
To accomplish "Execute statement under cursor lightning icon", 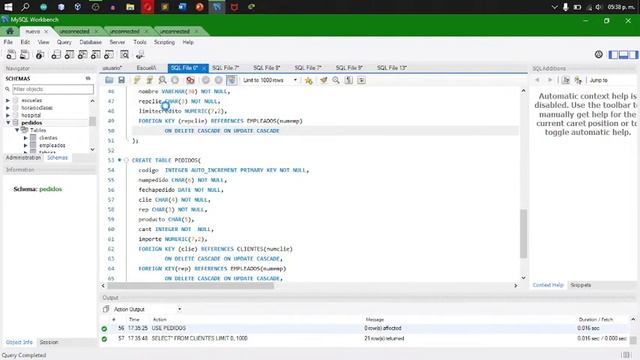I will coord(149,80).
